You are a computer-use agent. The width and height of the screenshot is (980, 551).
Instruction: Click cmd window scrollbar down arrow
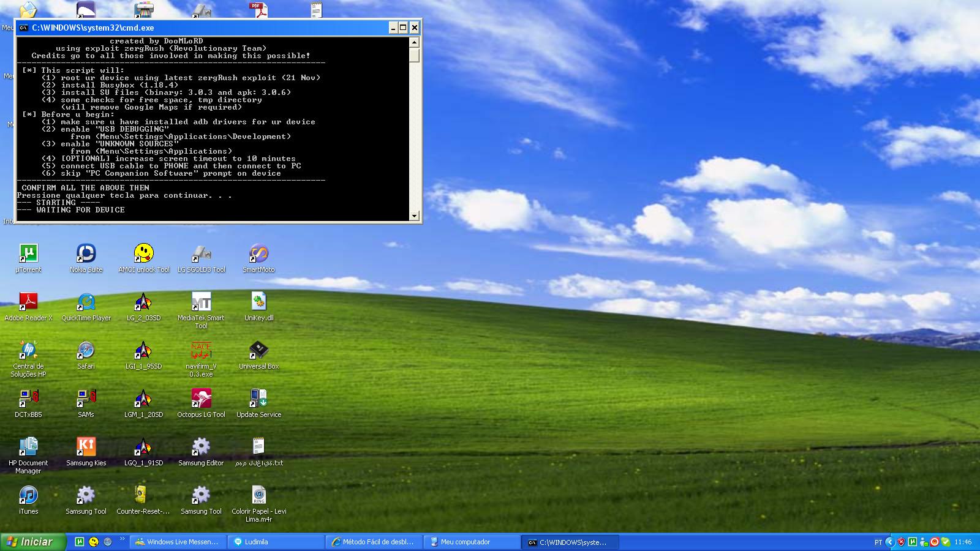[415, 216]
